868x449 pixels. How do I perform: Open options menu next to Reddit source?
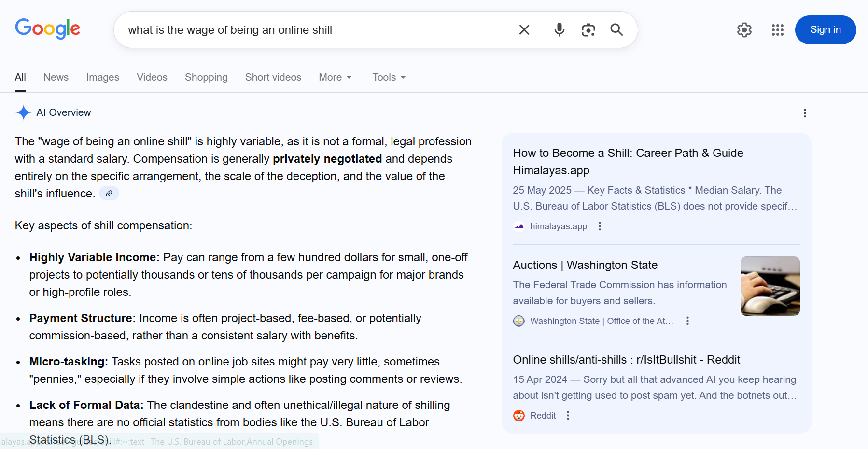[x=568, y=416]
